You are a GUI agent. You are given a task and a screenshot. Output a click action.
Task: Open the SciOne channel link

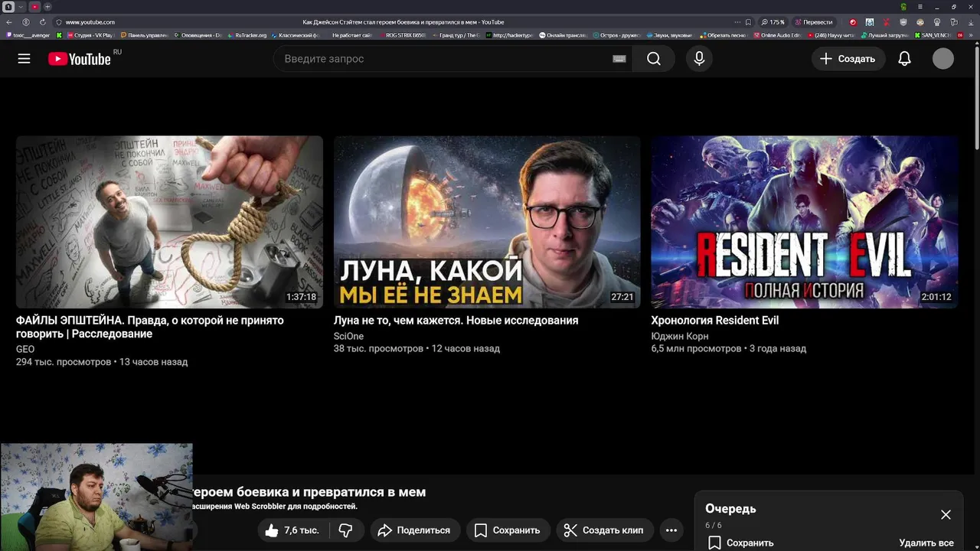[x=348, y=336]
